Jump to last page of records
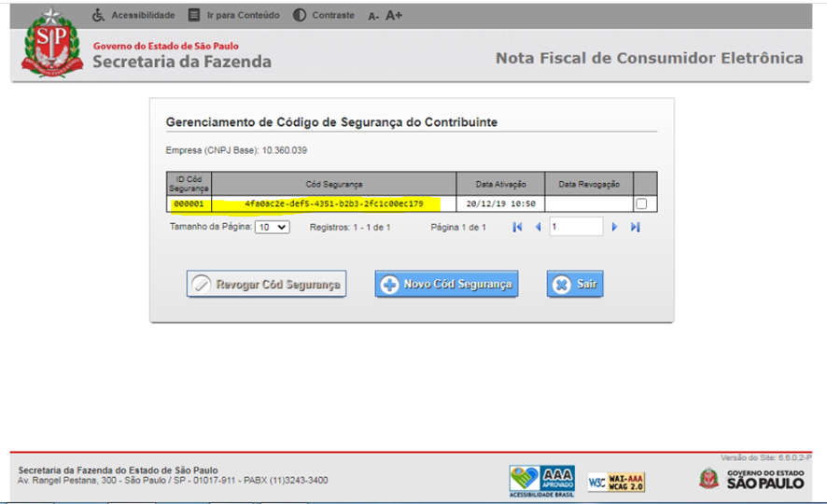Screen dimensions: 827x504 click(635, 227)
